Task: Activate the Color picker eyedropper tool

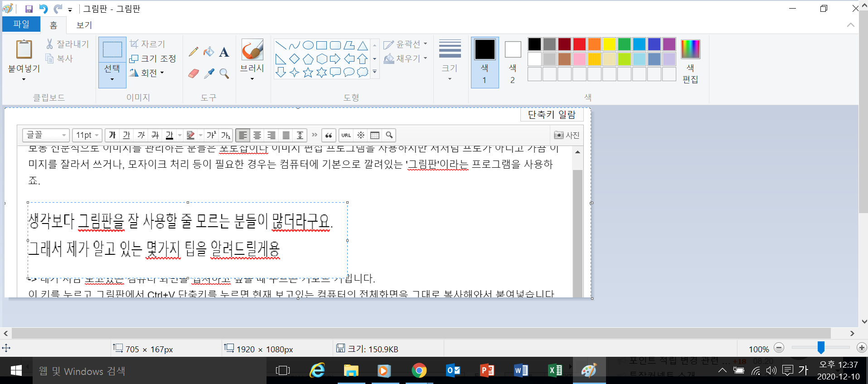Action: [209, 73]
